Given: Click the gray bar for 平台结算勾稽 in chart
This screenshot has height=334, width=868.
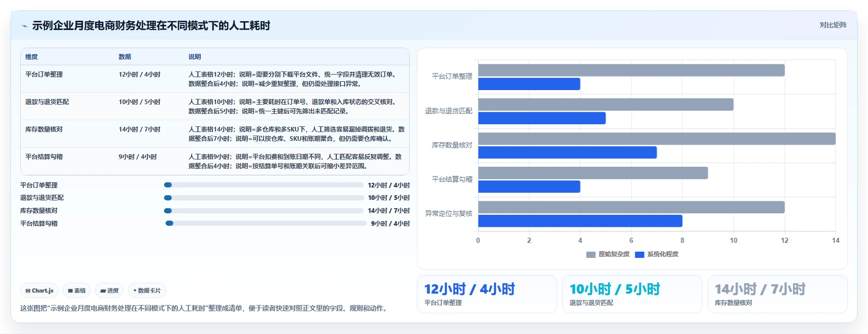Looking at the screenshot, I should pos(593,173).
